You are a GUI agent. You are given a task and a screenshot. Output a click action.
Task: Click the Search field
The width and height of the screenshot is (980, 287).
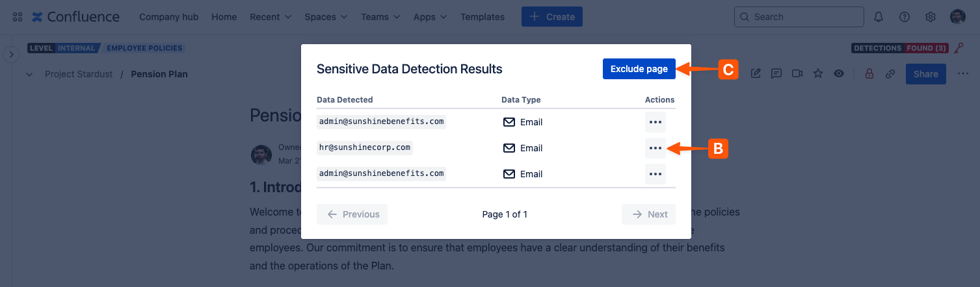click(x=799, y=17)
